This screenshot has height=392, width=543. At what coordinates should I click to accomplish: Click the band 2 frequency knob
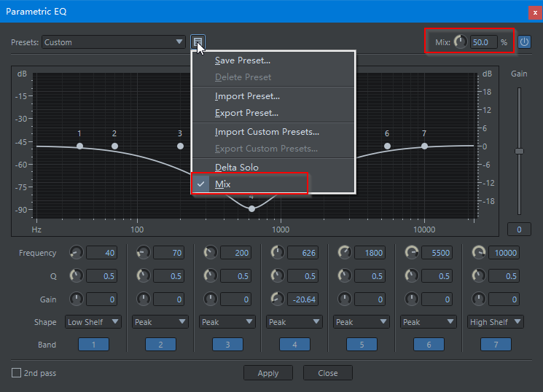click(144, 253)
